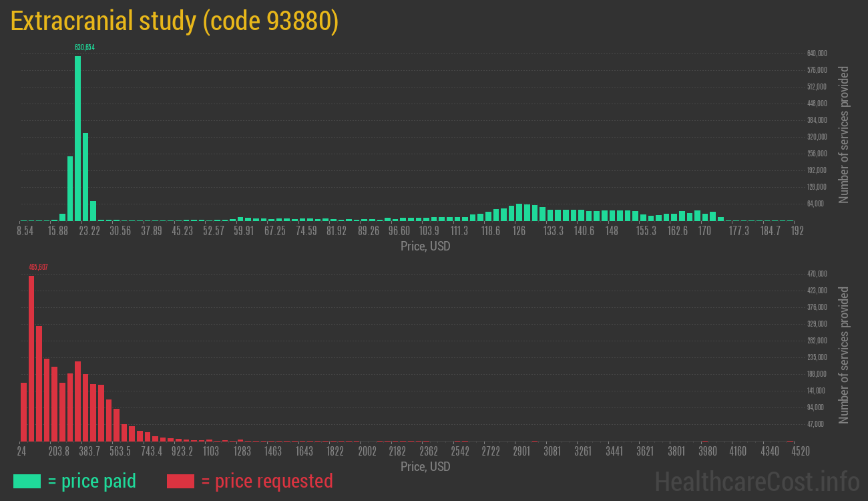Click the Extracranial study chart title
The image size is (868, 501).
[175, 21]
